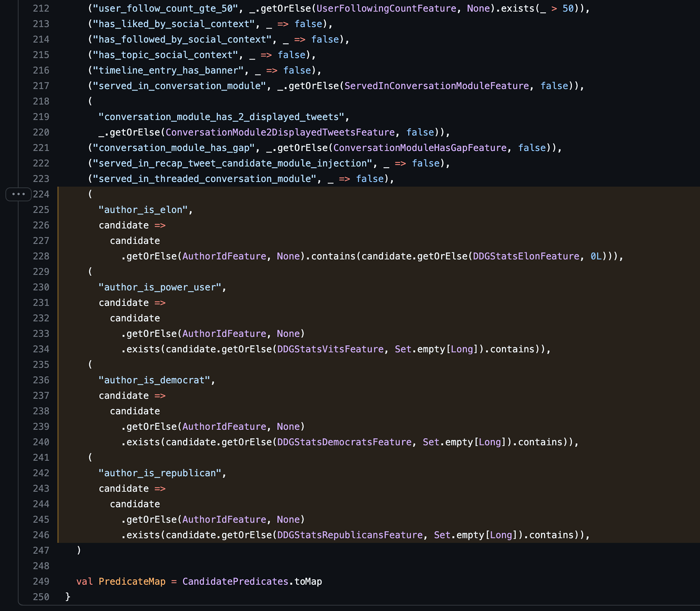Click line number 246
Screen dimensions: 700x611
pos(41,535)
